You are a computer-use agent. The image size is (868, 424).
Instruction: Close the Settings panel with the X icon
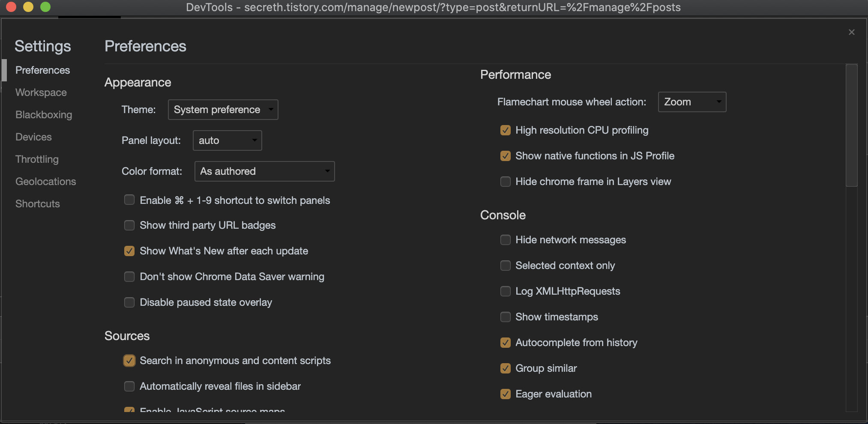pos(851,32)
